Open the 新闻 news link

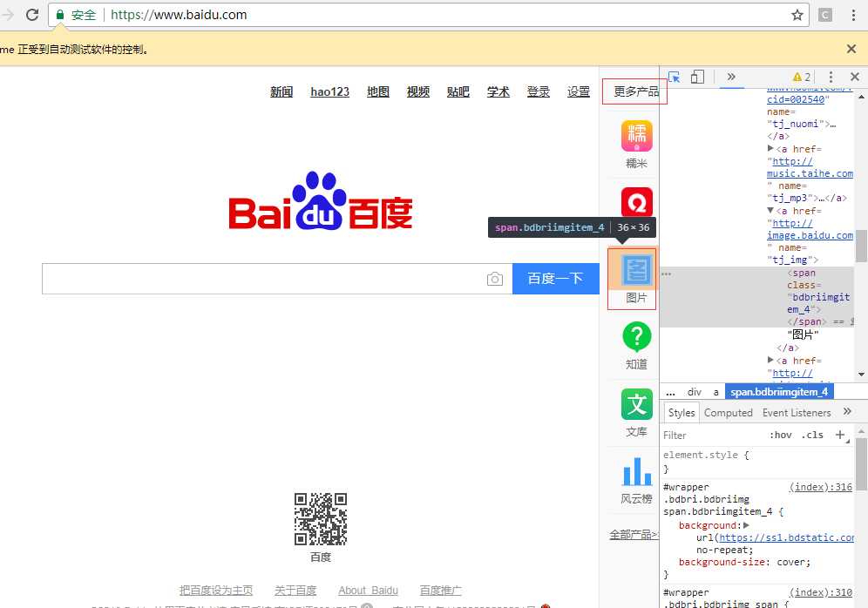click(x=281, y=91)
